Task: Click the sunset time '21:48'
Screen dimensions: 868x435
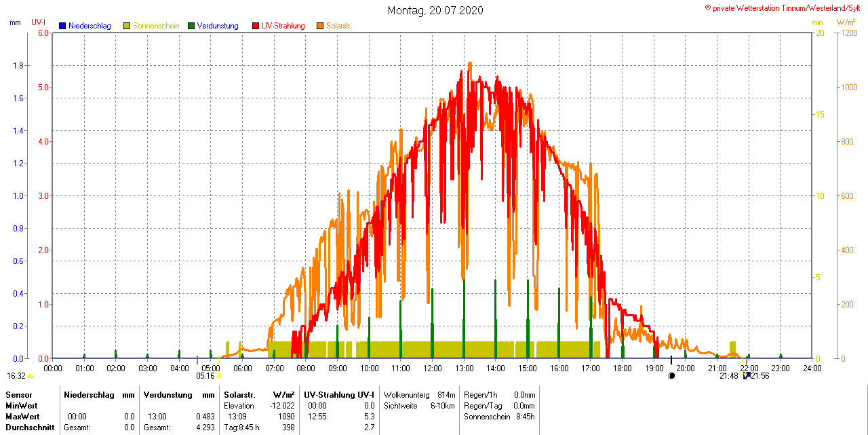Action: 729,376
